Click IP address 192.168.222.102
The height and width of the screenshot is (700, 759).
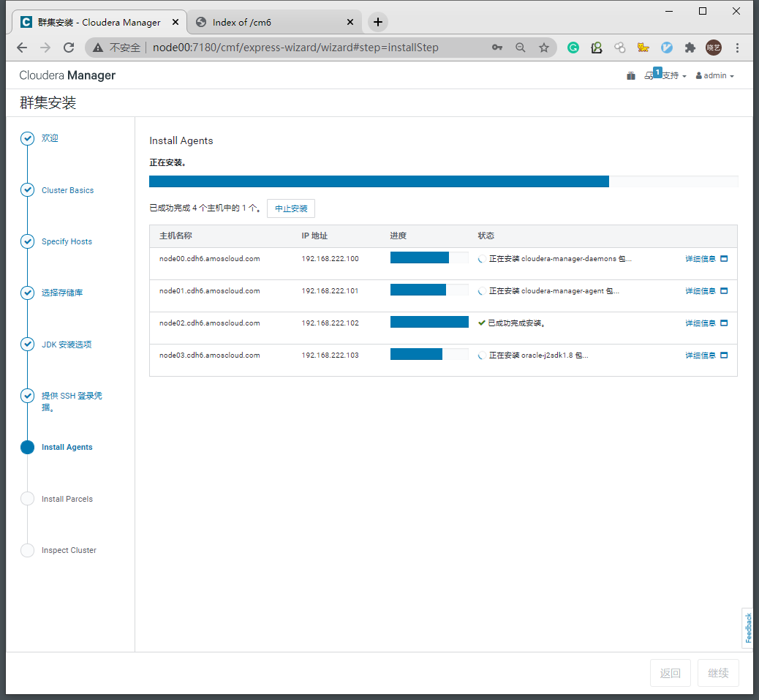(330, 323)
